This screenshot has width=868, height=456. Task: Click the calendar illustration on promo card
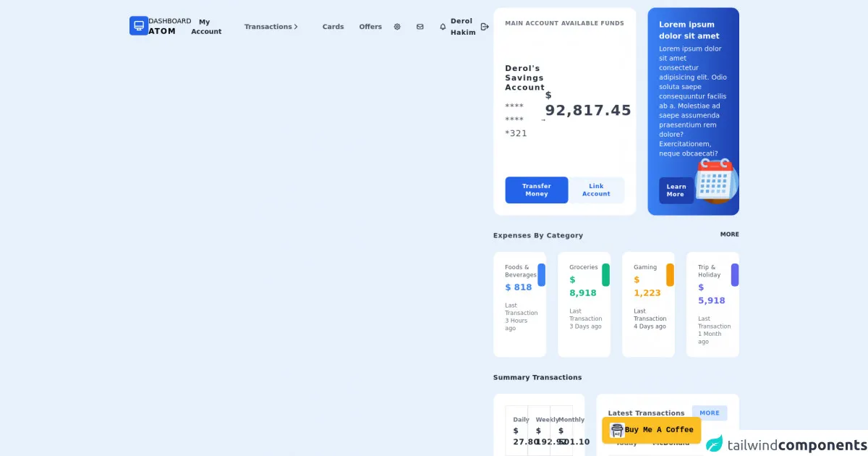(715, 180)
